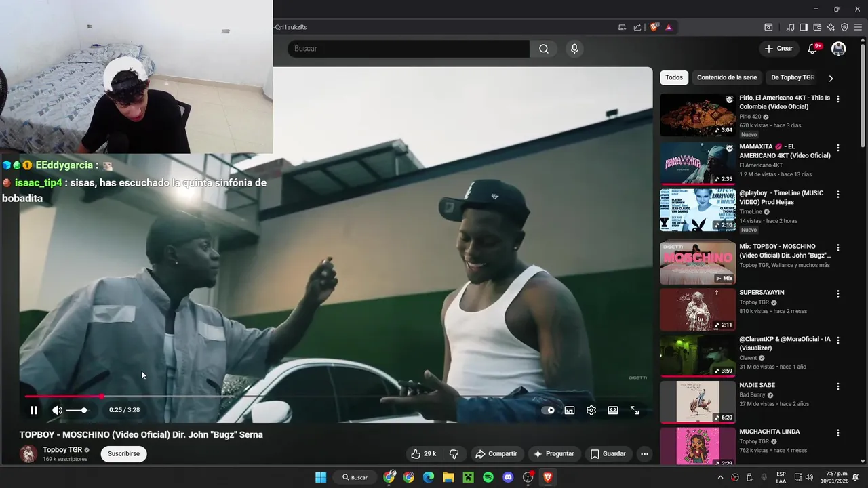Dislike the video with thumbs-down icon

(x=454, y=454)
